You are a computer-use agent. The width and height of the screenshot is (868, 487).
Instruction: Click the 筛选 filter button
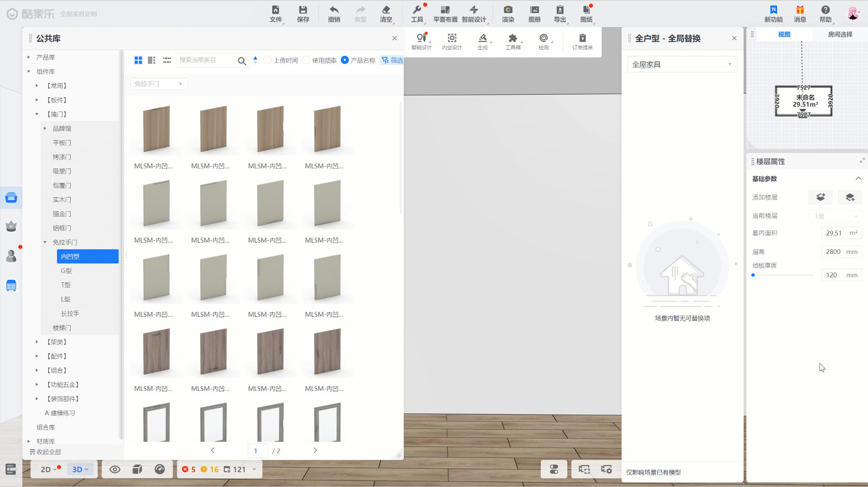[392, 60]
